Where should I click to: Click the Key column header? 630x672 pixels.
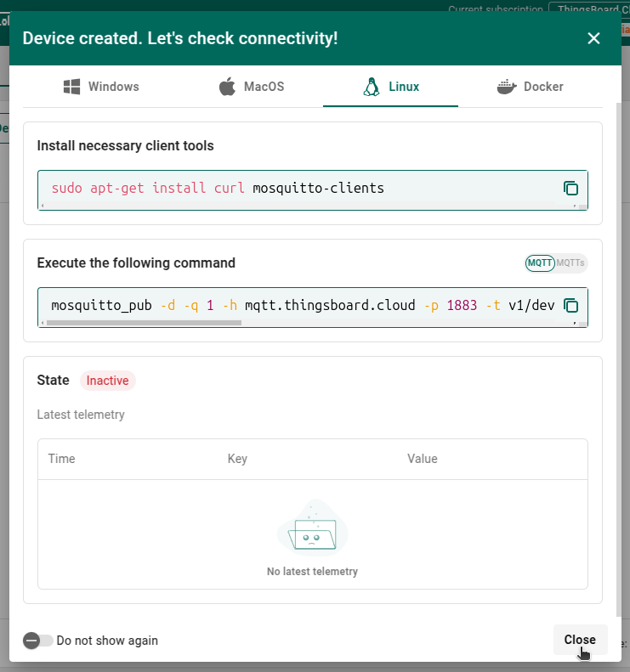click(237, 459)
